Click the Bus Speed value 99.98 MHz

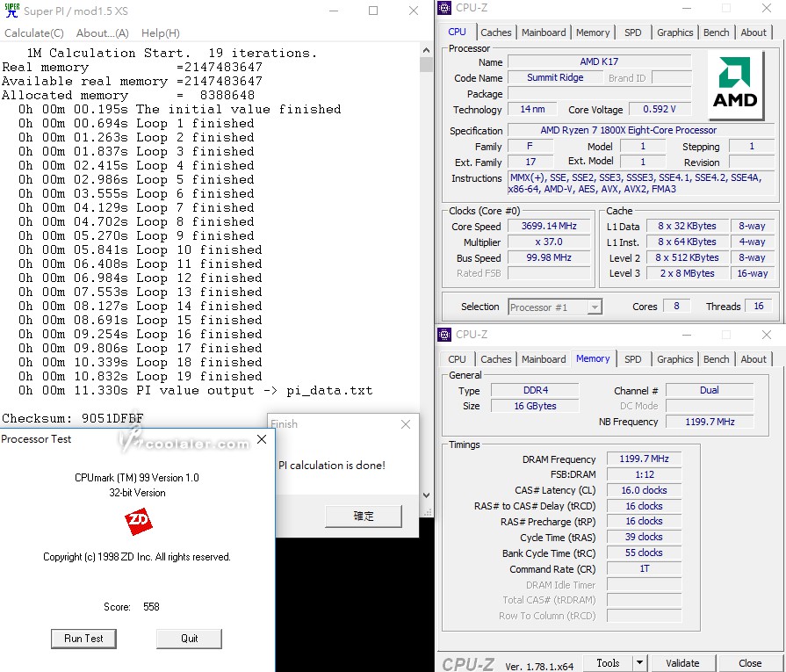(x=548, y=257)
